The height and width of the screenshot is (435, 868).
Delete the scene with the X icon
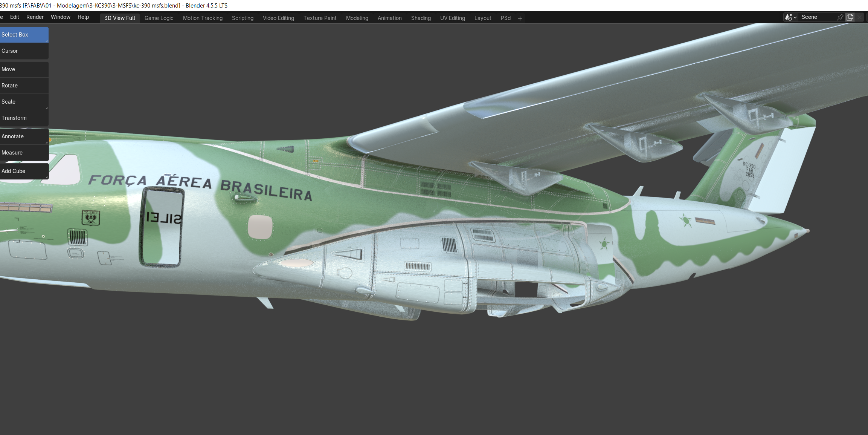860,17
